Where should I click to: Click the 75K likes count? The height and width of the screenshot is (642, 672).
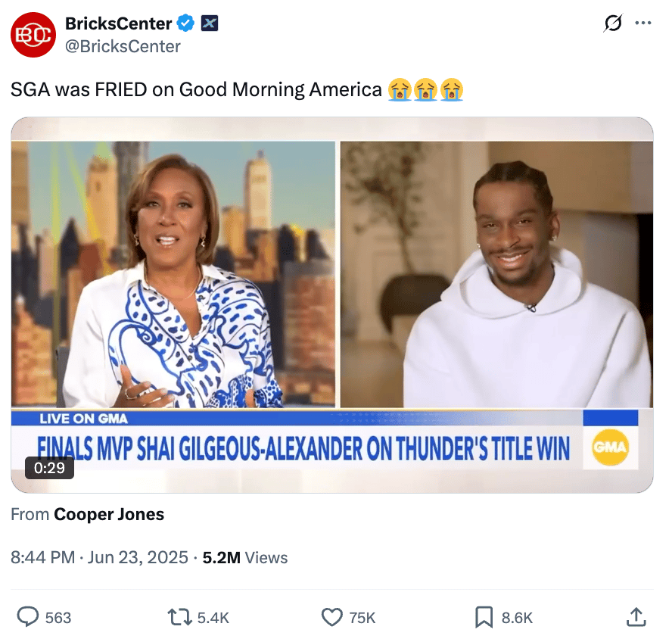(362, 618)
